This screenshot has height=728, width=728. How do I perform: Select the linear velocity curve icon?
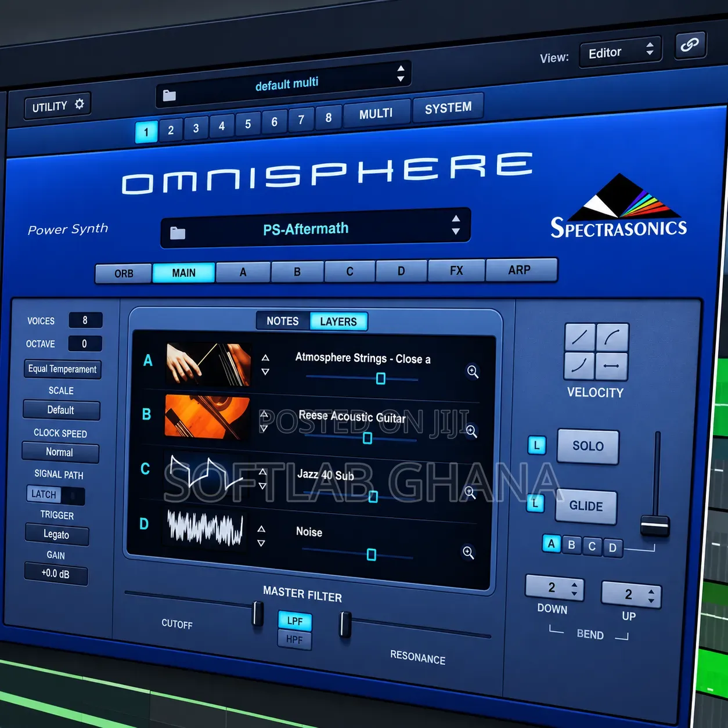pyautogui.click(x=580, y=337)
